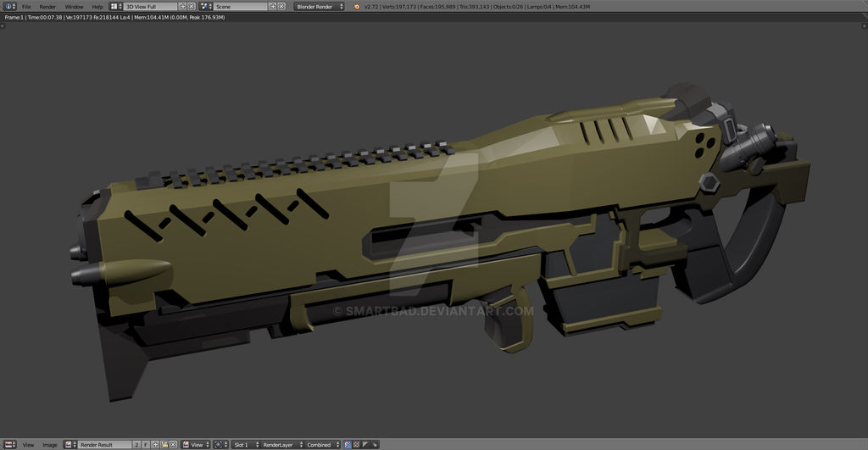Browse linked images via image icon
The height and width of the screenshot is (450, 868).
(x=70, y=444)
